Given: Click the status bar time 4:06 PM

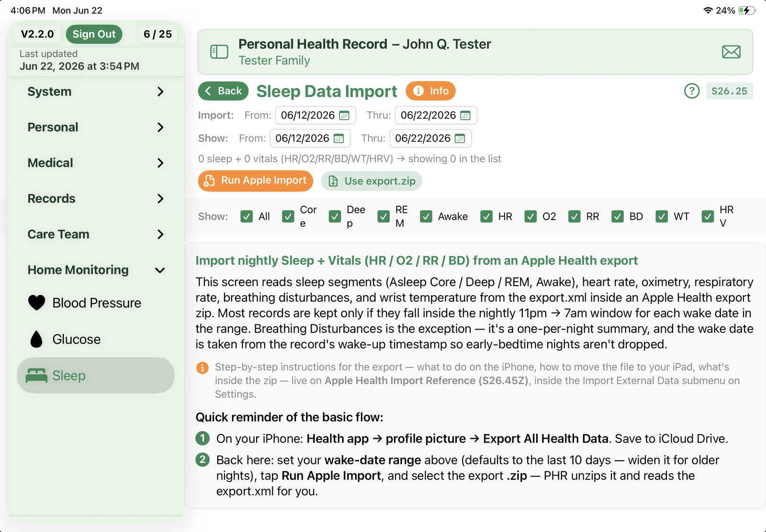Looking at the screenshot, I should [x=28, y=11].
